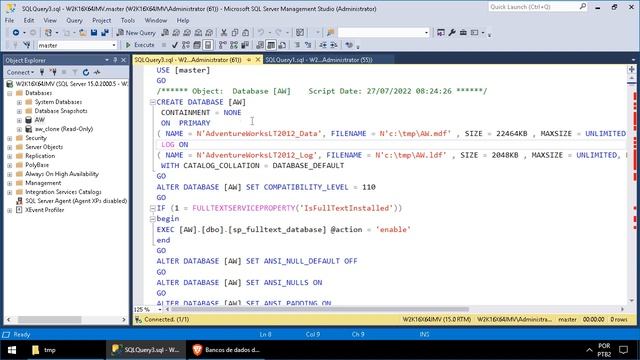Comment out the selected lines icon
The height and width of the screenshot is (360, 640).
click(x=297, y=45)
